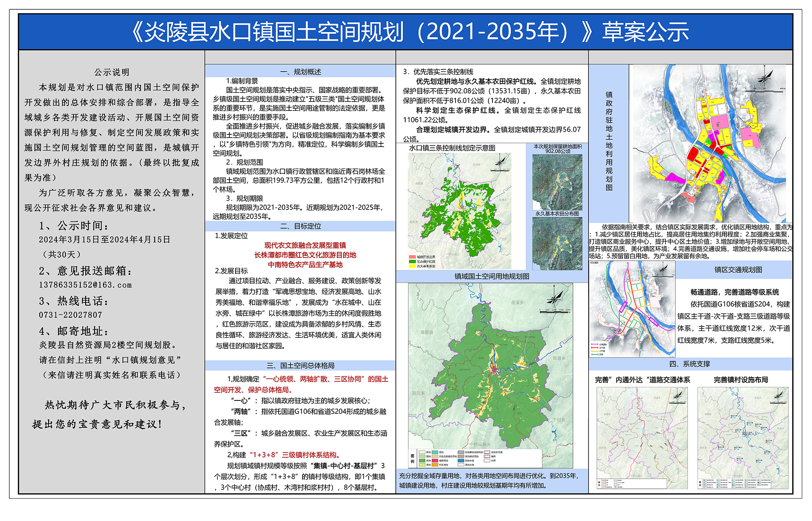
Task: Click the 永久基本农田分布图 satellite thumbnail
Action: pos(557,243)
